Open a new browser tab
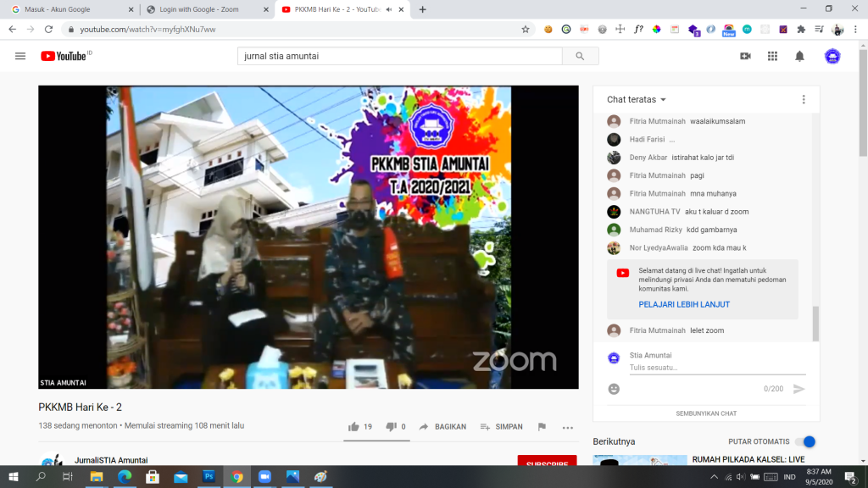The height and width of the screenshot is (488, 868). click(x=422, y=9)
